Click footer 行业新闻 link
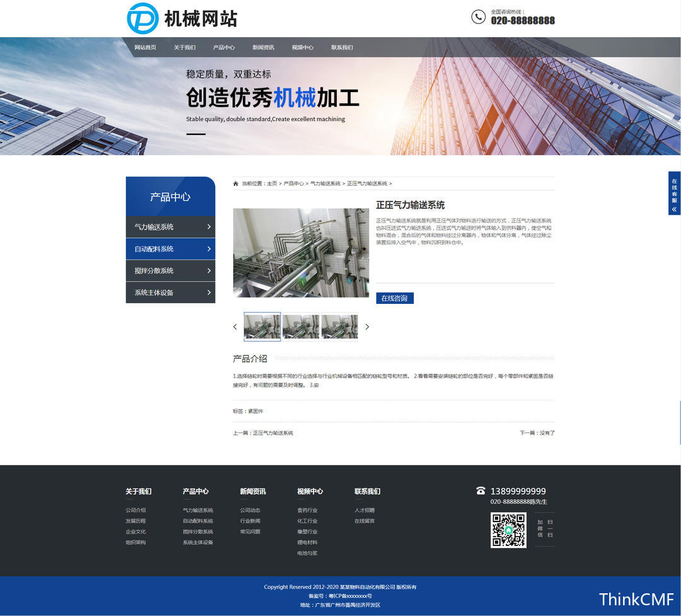Viewport: 681px width, 616px height. [x=250, y=521]
